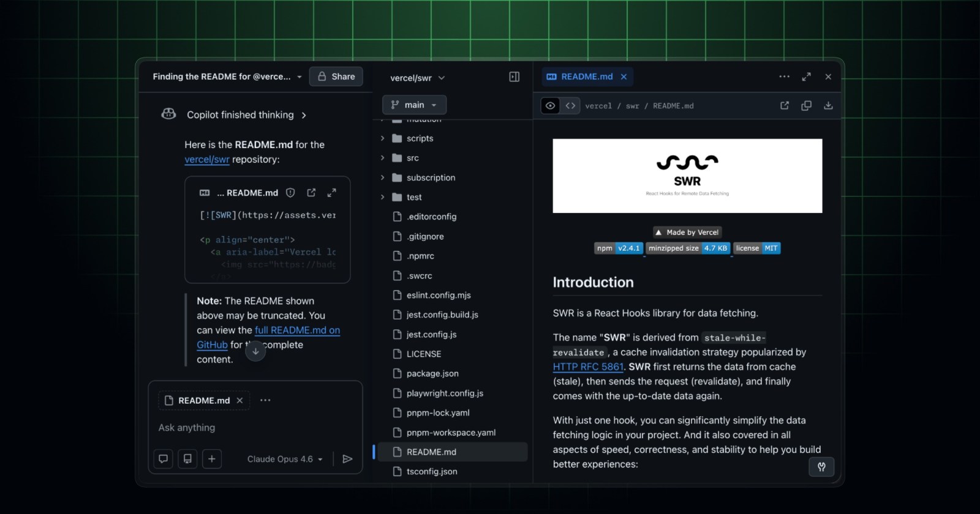
Task: Click the plus add attachment button
Action: (212, 459)
